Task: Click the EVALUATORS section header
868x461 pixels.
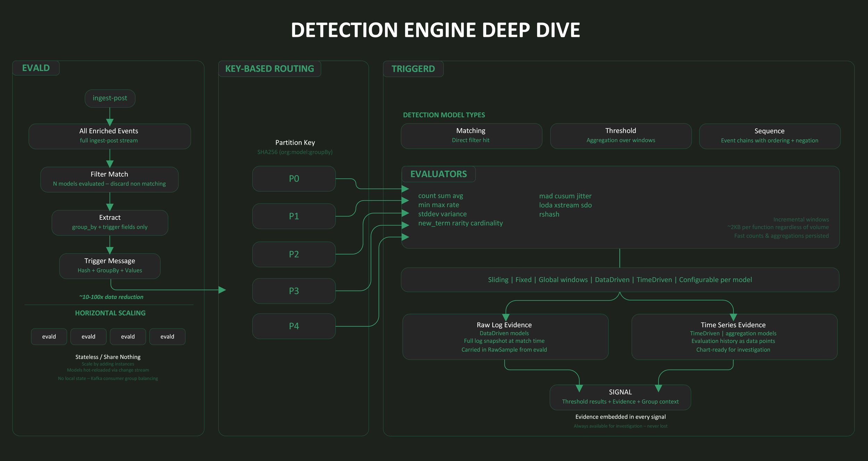Action: click(x=439, y=174)
